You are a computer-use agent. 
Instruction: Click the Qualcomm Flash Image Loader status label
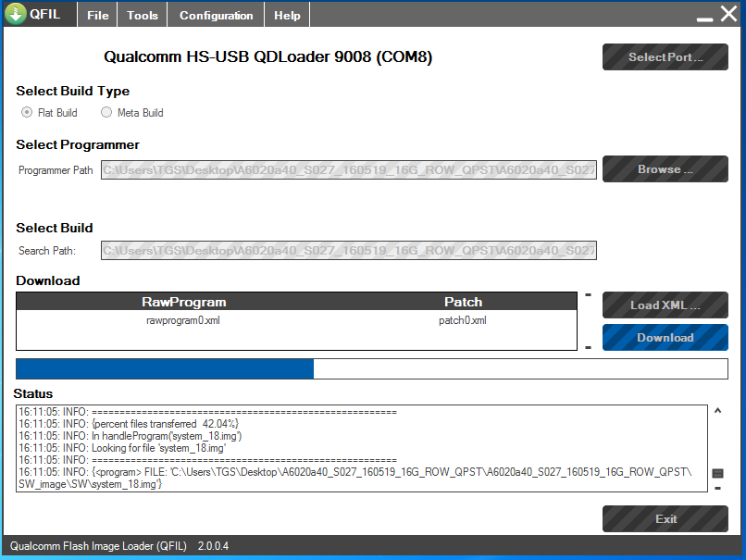tap(98, 546)
